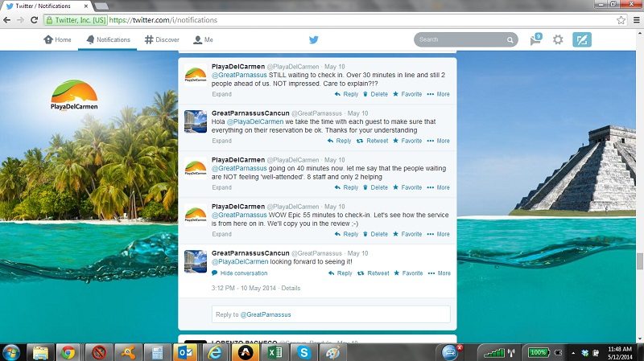The width and height of the screenshot is (644, 361).
Task: Retweet the 'looking forward to seeing it' tweet
Action: pos(374,273)
